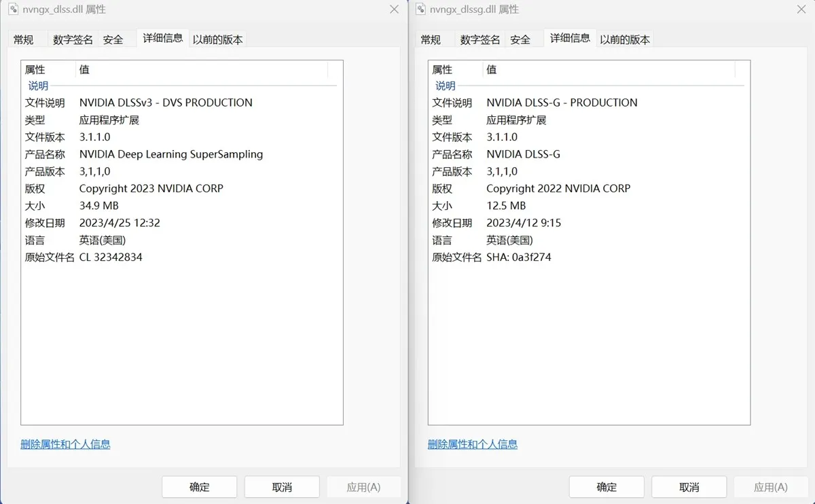The height and width of the screenshot is (504, 815).
Task: Click 取消 button in nvngx_dlssg.dll window
Action: click(x=689, y=487)
